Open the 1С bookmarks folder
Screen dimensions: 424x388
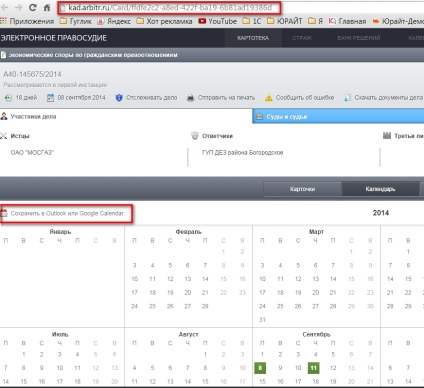[252, 21]
